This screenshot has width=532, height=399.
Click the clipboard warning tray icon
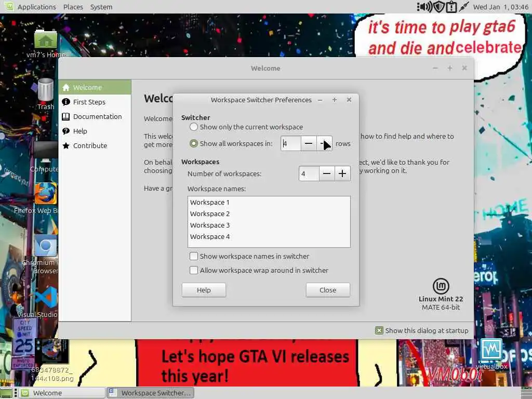click(x=451, y=7)
